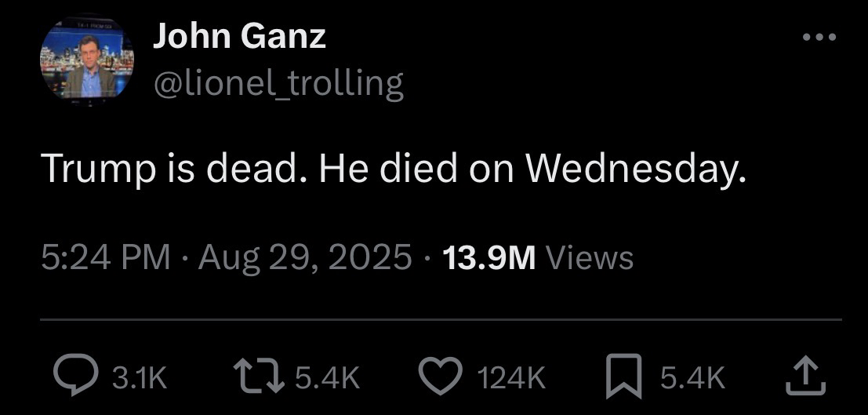Click the John Ganz display name

[239, 36]
